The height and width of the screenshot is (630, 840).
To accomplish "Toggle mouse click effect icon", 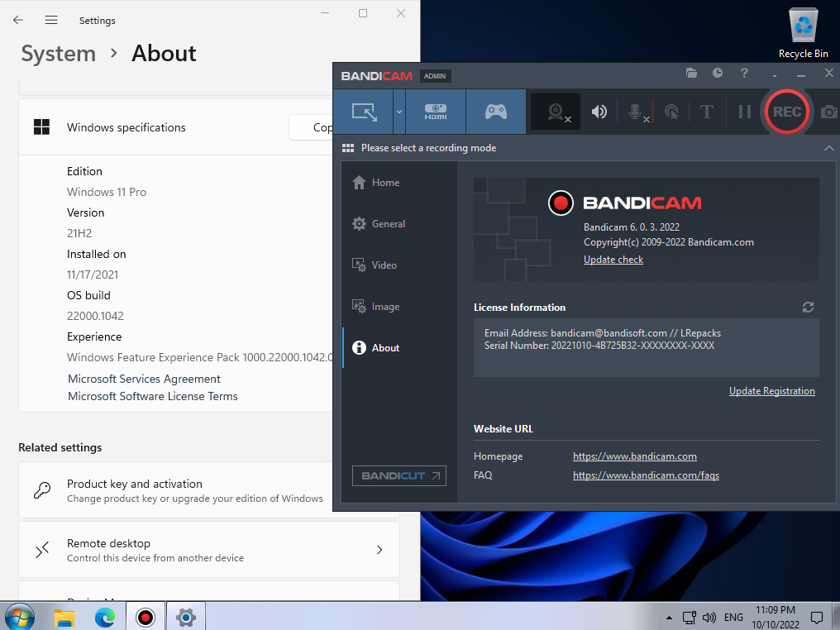I will point(671,112).
